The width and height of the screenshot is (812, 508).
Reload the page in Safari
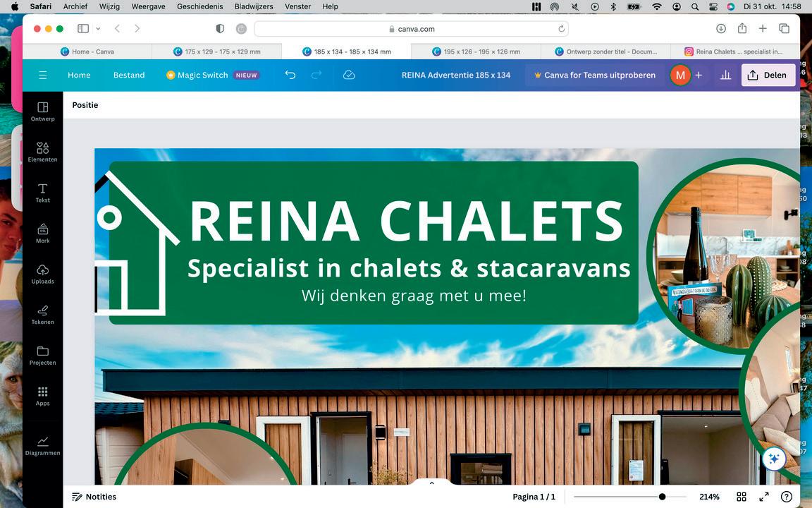click(561, 29)
